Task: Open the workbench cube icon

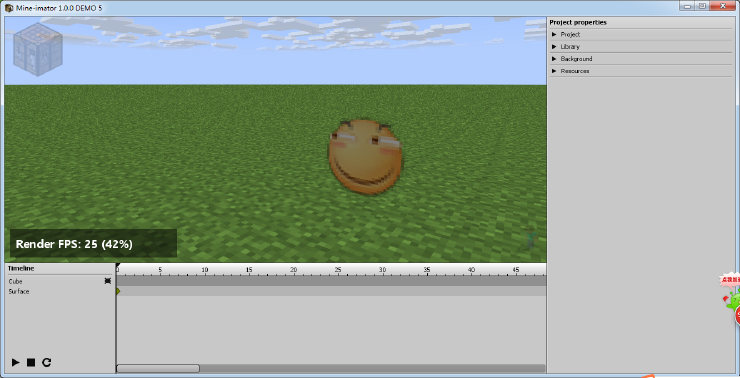Action: click(38, 49)
